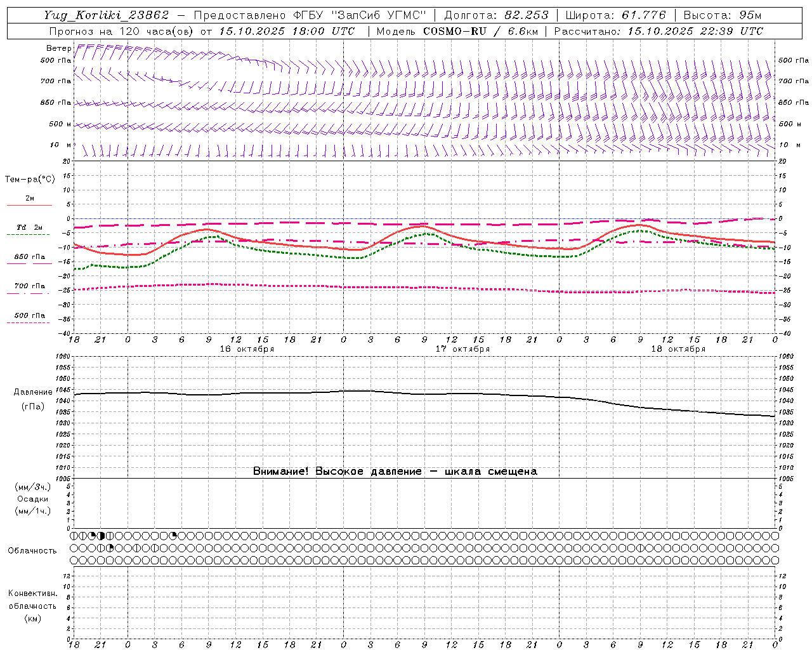Click the Td 2м legend label
Image resolution: width=812 pixels, height=650 pixels.
pyautogui.click(x=29, y=227)
